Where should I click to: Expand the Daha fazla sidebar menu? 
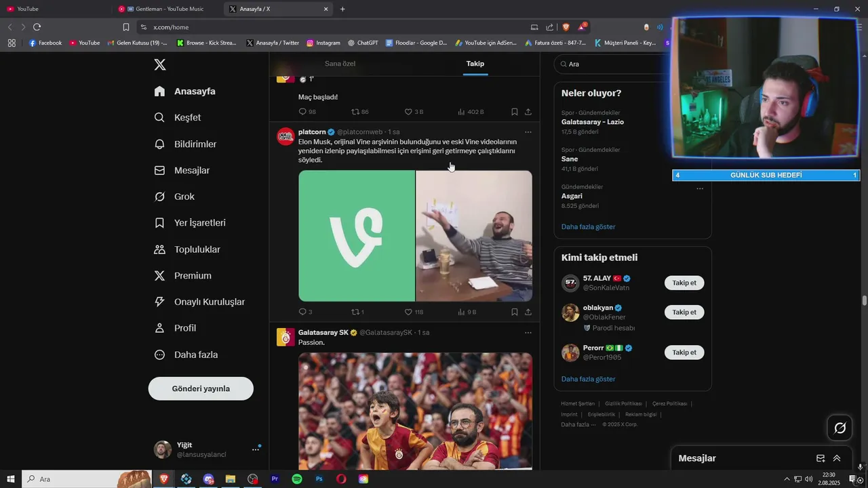pos(186,354)
